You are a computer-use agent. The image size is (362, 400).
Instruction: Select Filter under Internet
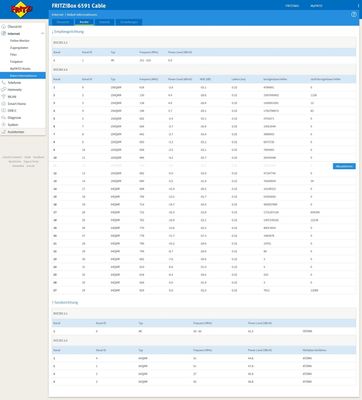coord(13,55)
